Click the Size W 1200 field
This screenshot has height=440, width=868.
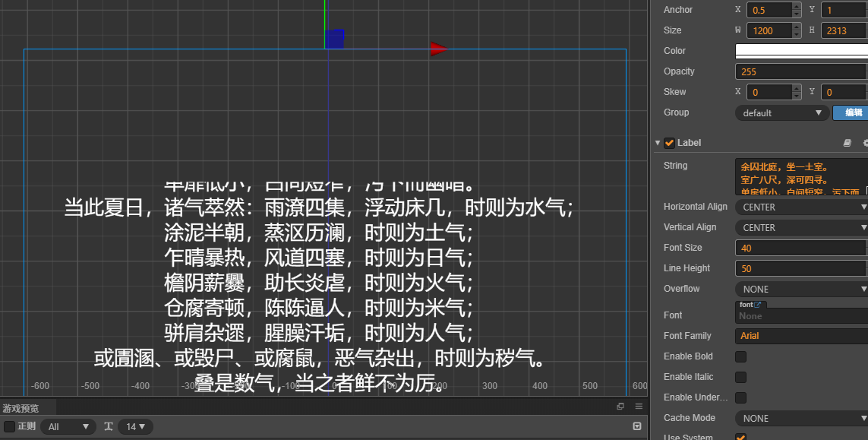point(769,30)
